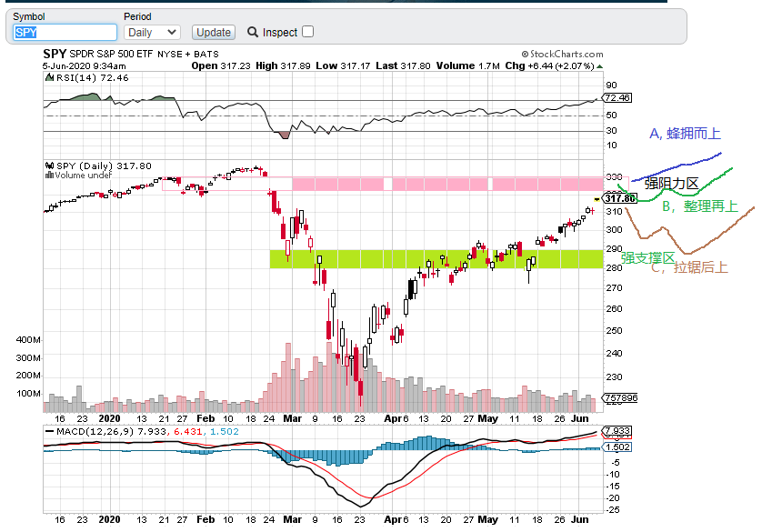Click the green annotation B, 整理再上
The width and height of the screenshot is (772, 532).
click(699, 206)
